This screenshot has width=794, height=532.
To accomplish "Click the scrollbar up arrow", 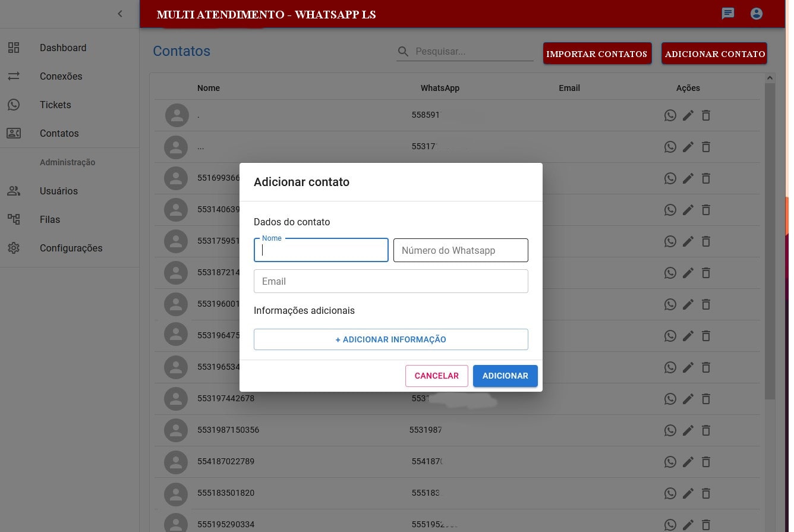I will [x=770, y=78].
